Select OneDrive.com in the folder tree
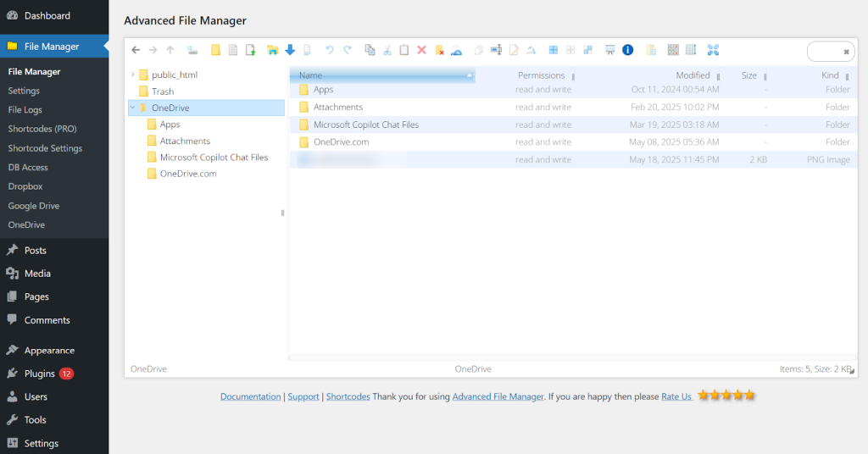This screenshot has width=868, height=454. coord(187,174)
